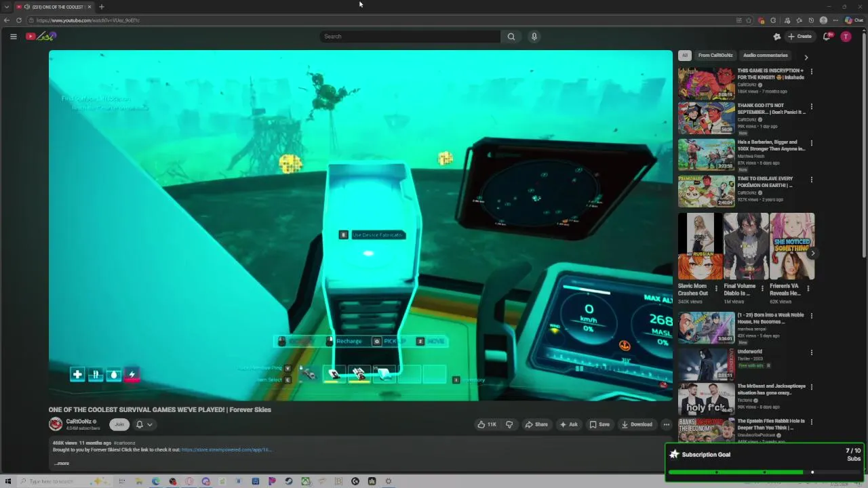Save video to a playlist
Screen dimensions: 868x488
click(x=599, y=424)
